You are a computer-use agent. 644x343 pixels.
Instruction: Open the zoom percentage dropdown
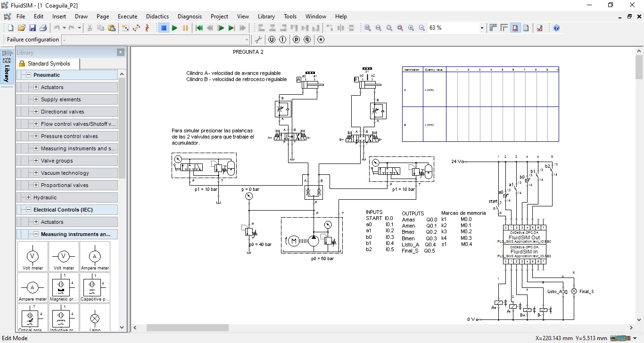click(482, 28)
